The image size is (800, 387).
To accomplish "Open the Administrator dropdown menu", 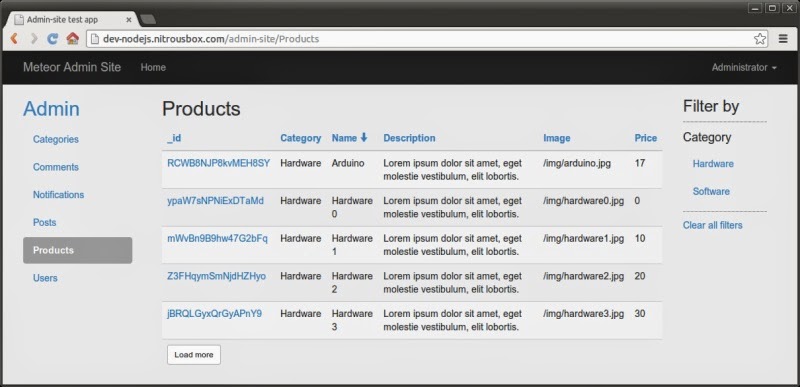I will click(744, 67).
